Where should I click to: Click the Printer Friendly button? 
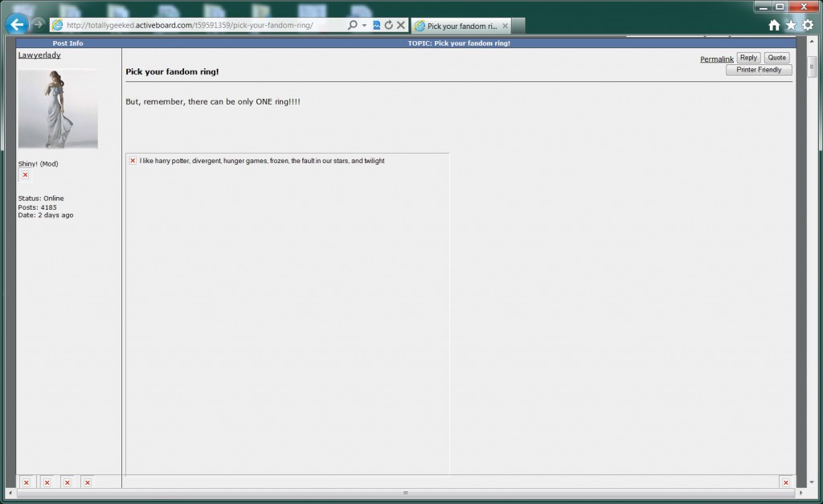click(x=759, y=70)
